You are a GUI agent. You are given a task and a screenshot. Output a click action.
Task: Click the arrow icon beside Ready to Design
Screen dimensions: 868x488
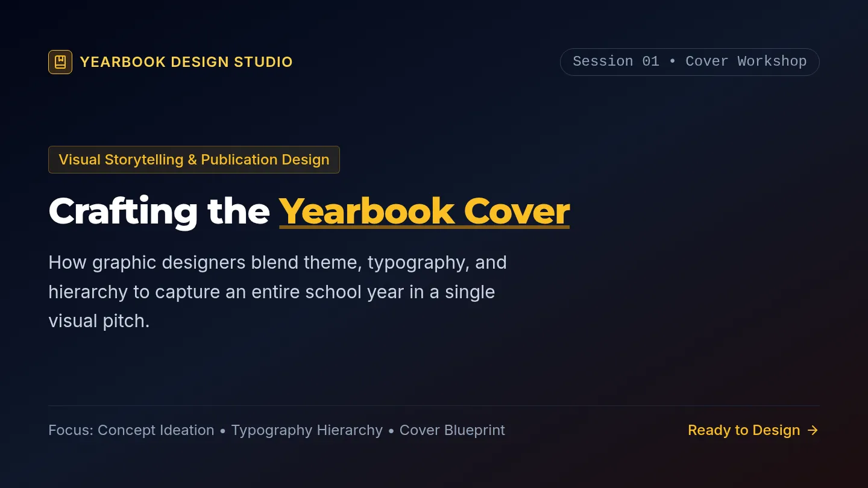(813, 430)
